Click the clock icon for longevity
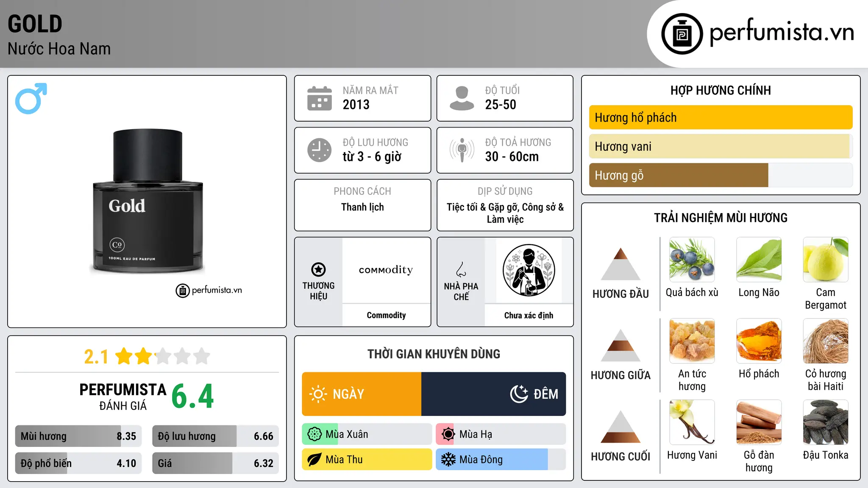The width and height of the screenshot is (868, 488). pos(320,150)
